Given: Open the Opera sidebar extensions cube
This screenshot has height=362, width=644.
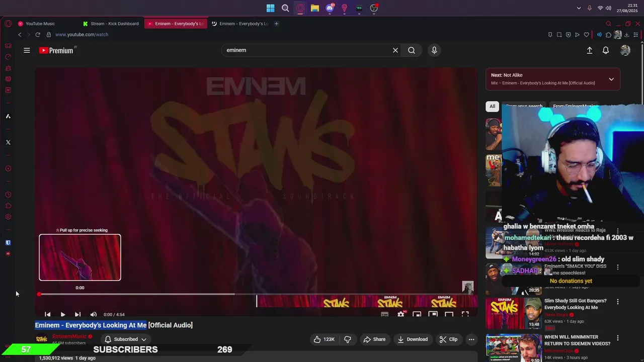Looking at the screenshot, I should [x=8, y=206].
